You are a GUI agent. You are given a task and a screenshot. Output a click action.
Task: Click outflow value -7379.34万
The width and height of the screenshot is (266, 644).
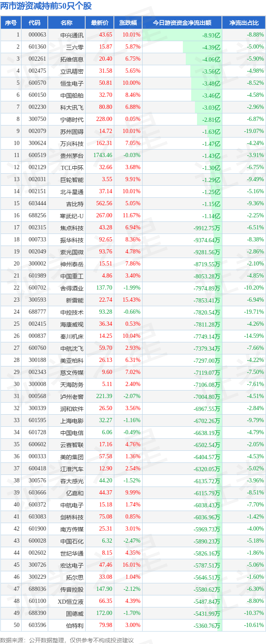pos(207,348)
